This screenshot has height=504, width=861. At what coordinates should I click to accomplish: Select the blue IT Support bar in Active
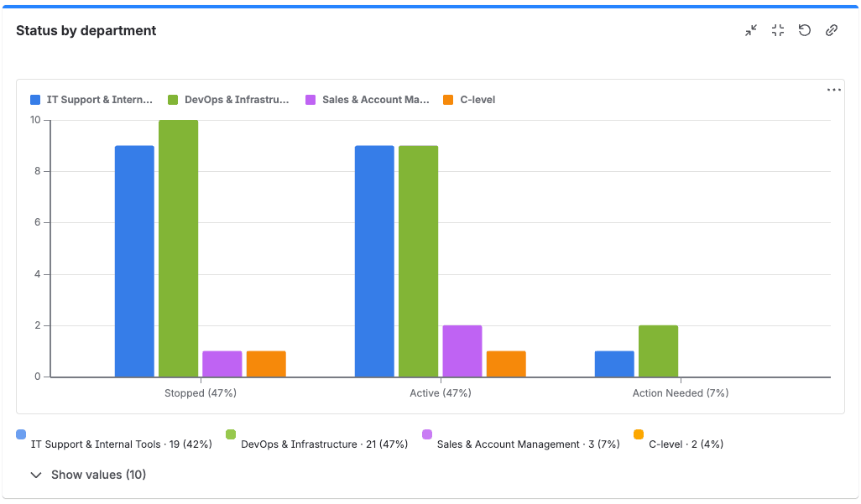tap(374, 262)
